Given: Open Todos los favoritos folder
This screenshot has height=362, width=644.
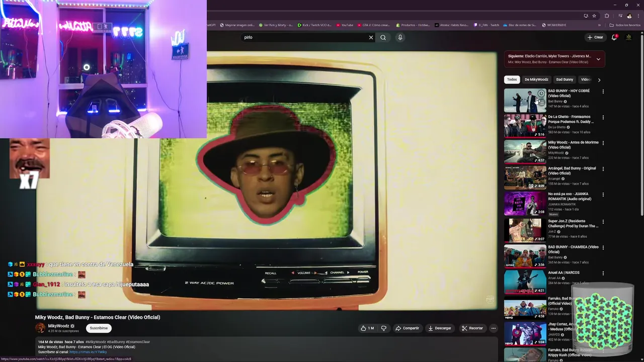Looking at the screenshot, I should pyautogui.click(x=625, y=25).
